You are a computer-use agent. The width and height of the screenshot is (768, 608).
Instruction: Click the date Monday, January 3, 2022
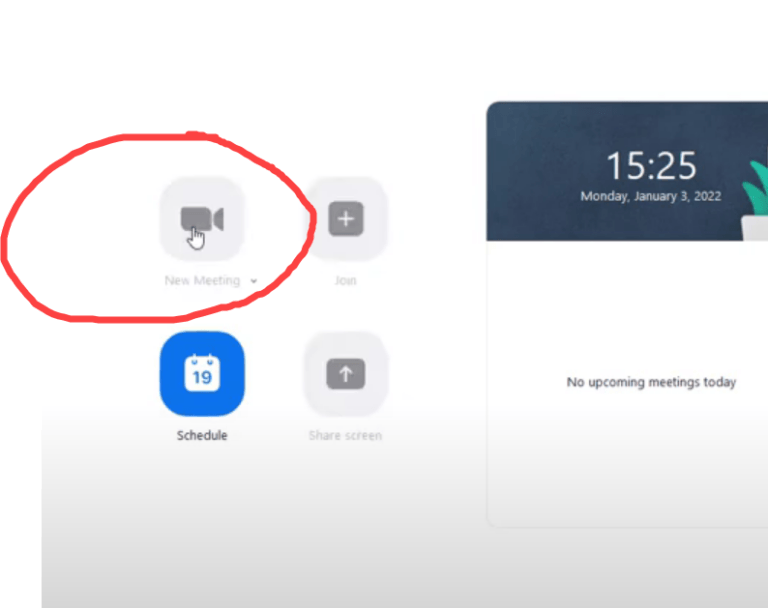651,196
